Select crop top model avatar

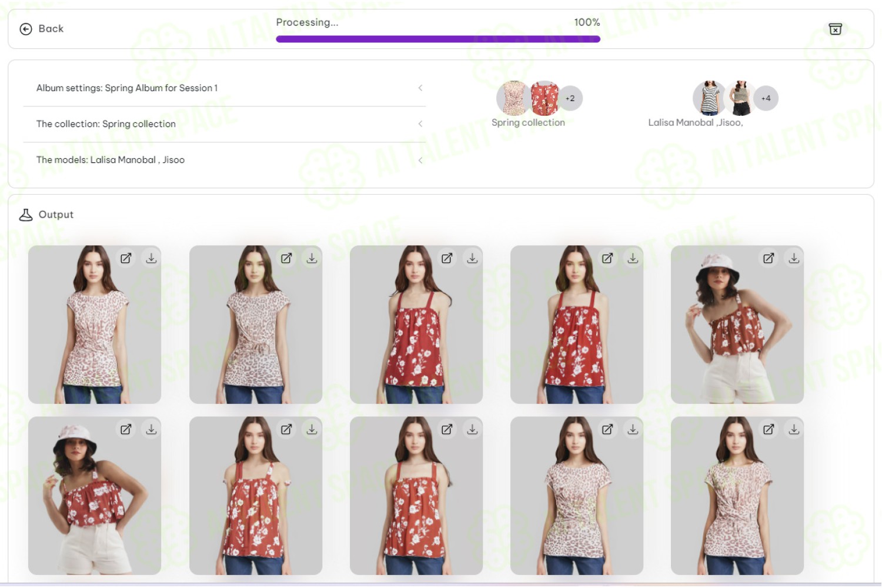click(x=740, y=98)
